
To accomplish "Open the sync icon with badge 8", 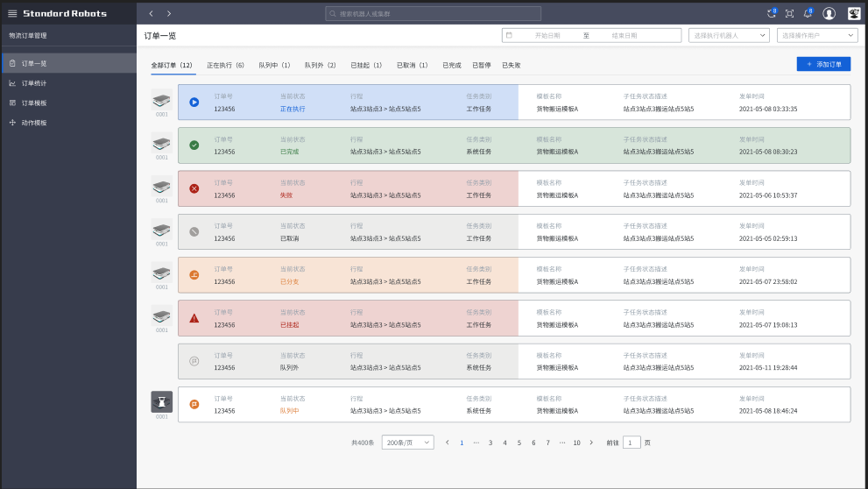I will (x=772, y=13).
